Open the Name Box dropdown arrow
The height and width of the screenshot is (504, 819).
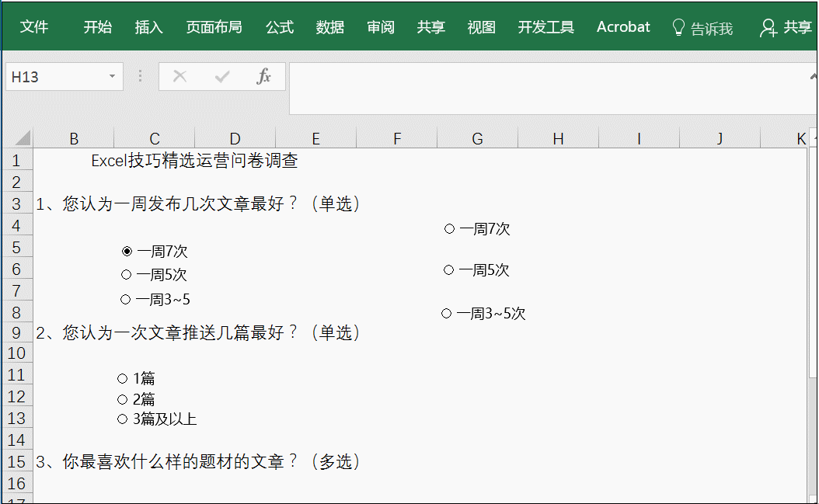pos(110,76)
